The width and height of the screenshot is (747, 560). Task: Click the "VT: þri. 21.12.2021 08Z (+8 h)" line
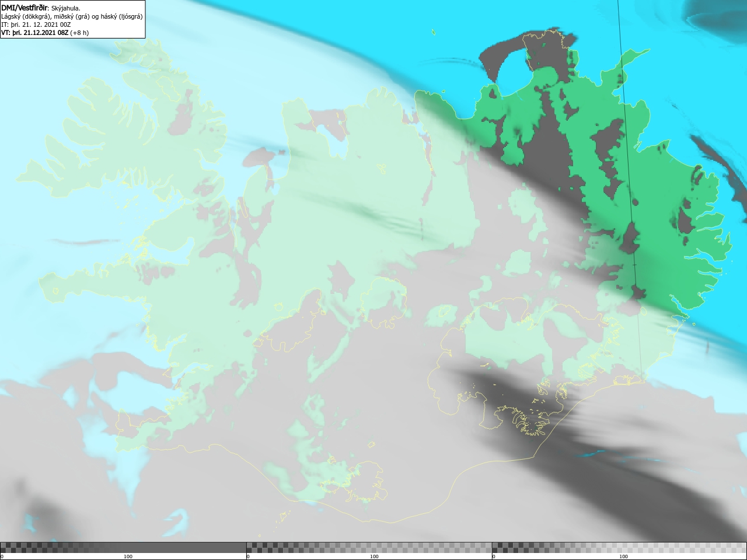coord(45,33)
